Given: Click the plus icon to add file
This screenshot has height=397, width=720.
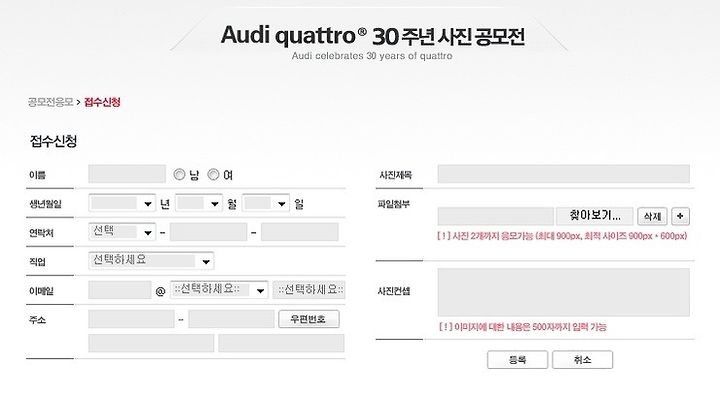Looking at the screenshot, I should (681, 216).
